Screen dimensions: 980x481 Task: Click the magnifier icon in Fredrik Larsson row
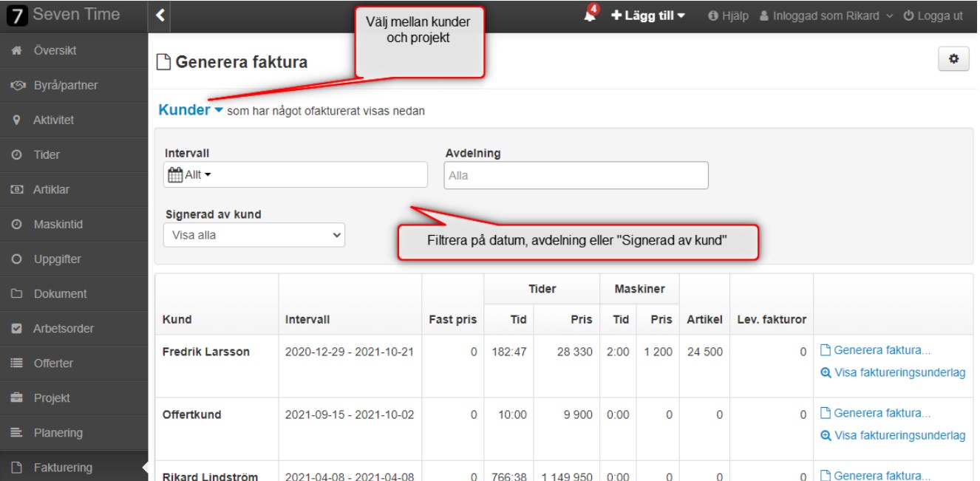tap(826, 373)
